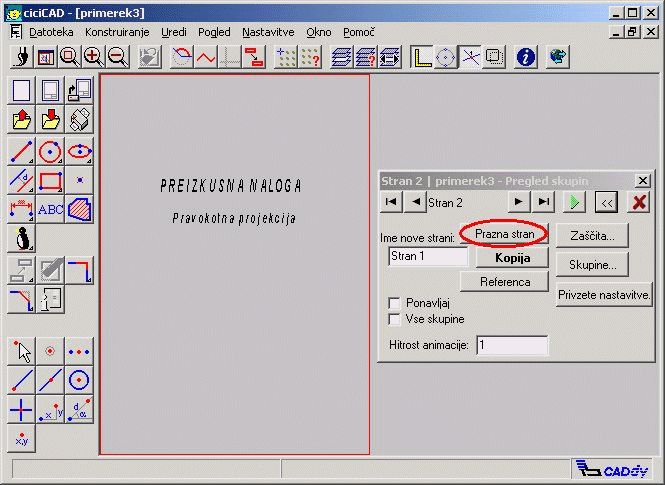Click the penguin icon in left toolbox
The height and width of the screenshot is (485, 665).
tap(21, 239)
